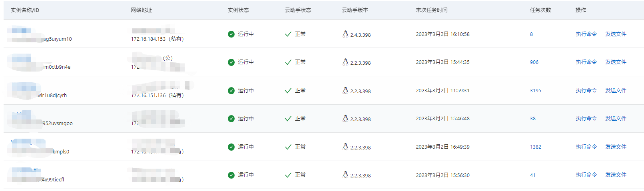Open the task count link 1382

[x=535, y=147]
